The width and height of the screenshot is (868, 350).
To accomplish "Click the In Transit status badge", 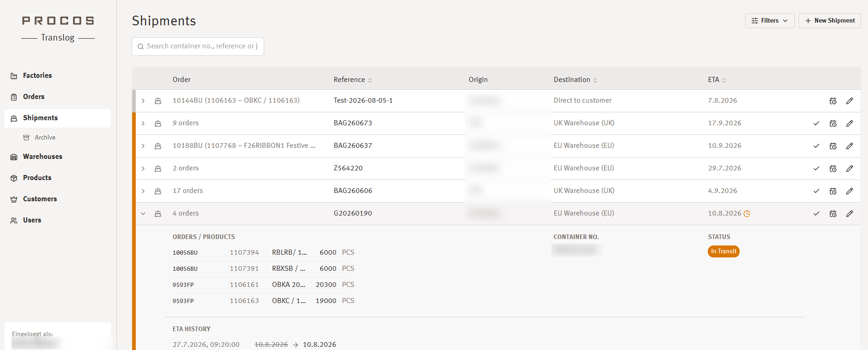I will click(x=723, y=251).
